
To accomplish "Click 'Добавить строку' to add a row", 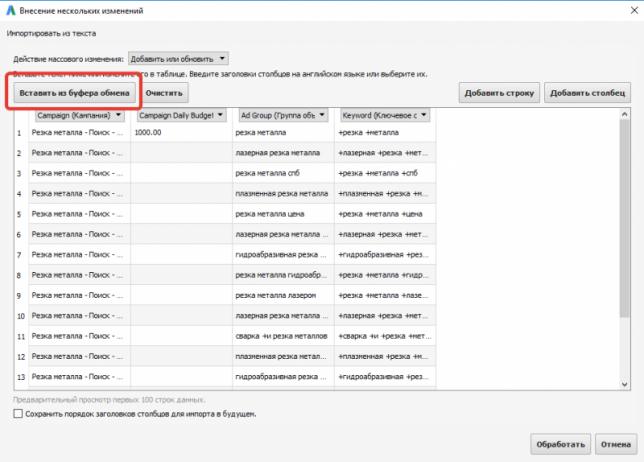I will (499, 93).
